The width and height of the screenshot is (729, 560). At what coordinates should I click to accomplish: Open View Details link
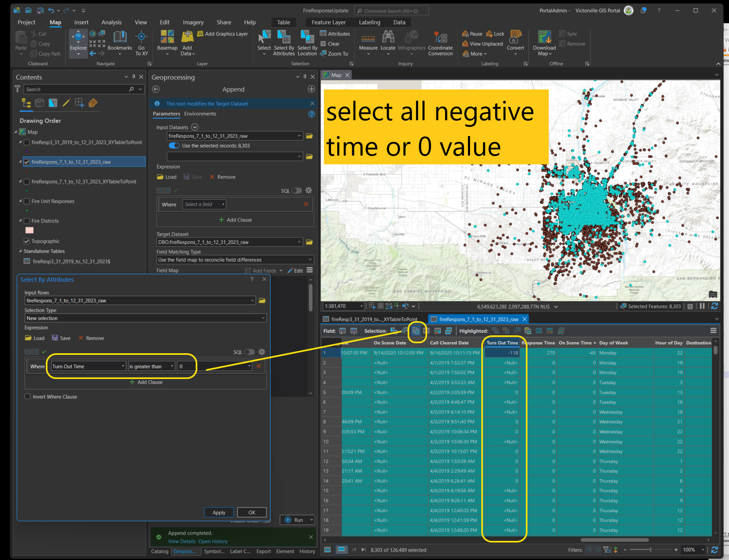[x=182, y=541]
